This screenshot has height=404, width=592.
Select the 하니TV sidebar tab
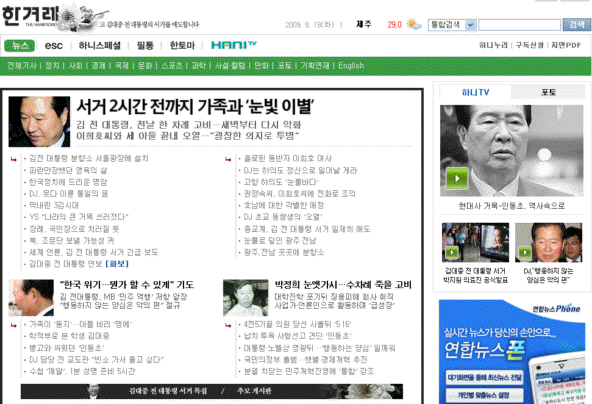(476, 92)
